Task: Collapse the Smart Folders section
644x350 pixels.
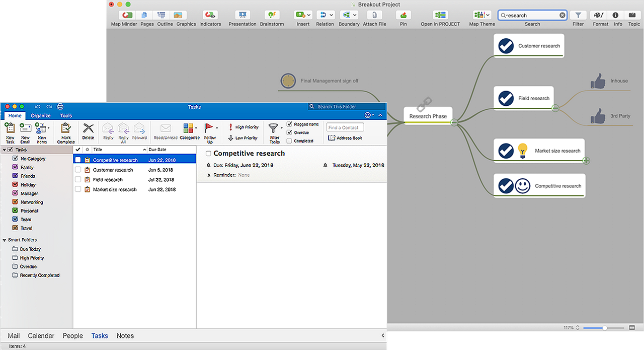Action: [x=5, y=240]
